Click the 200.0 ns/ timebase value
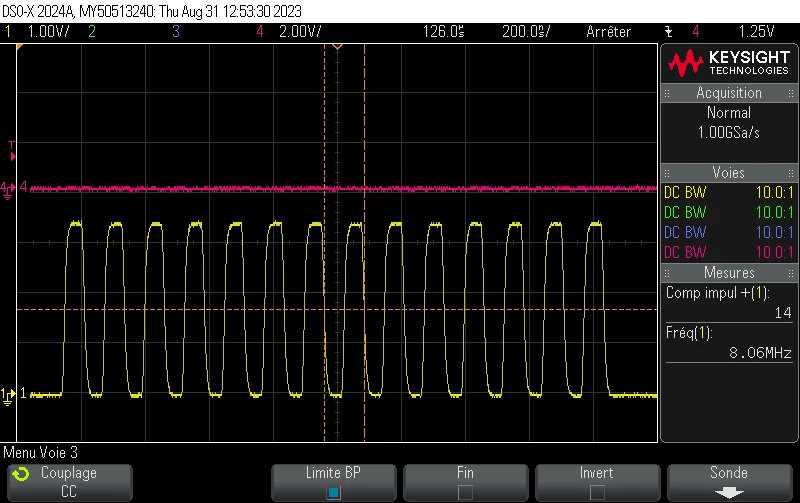The image size is (800, 503). (x=526, y=32)
